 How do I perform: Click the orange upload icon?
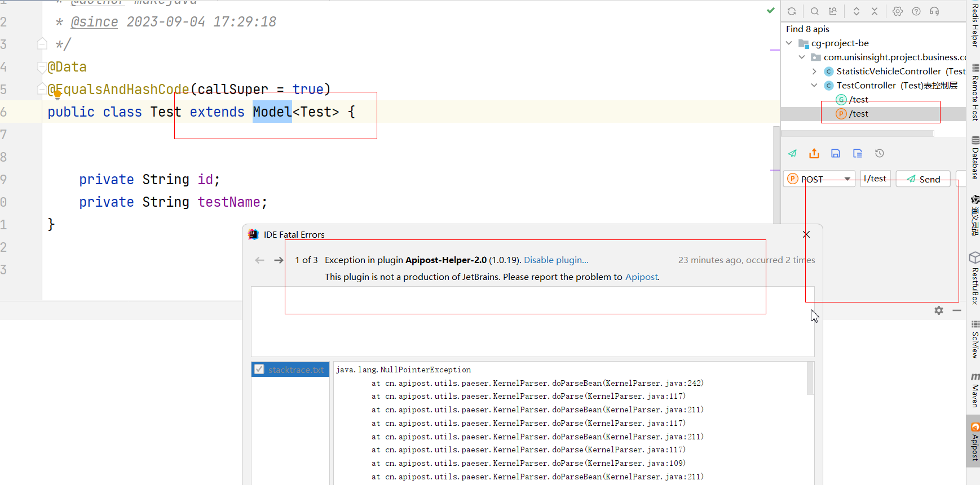pyautogui.click(x=814, y=153)
